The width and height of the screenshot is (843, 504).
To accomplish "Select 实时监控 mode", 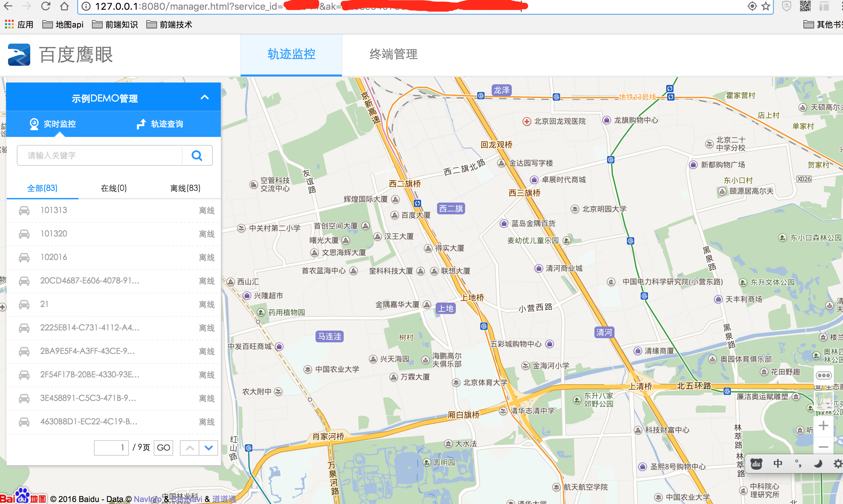I will (x=53, y=124).
